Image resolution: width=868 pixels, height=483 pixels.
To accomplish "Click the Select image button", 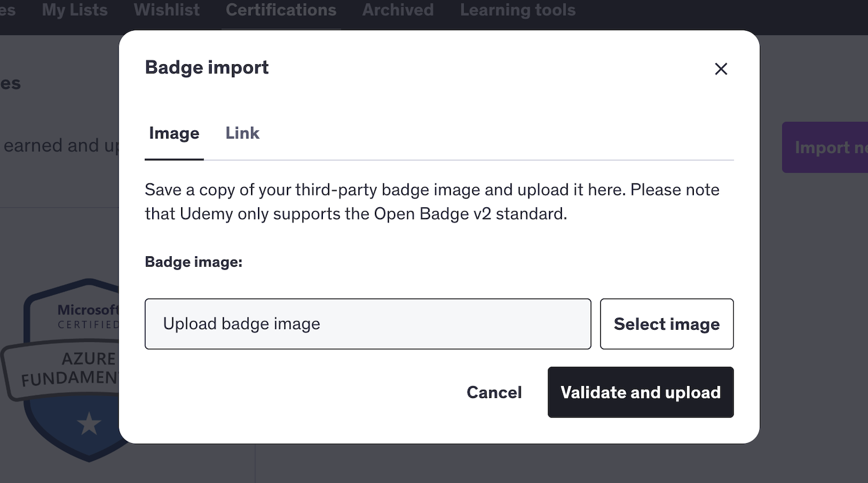I will coord(666,324).
